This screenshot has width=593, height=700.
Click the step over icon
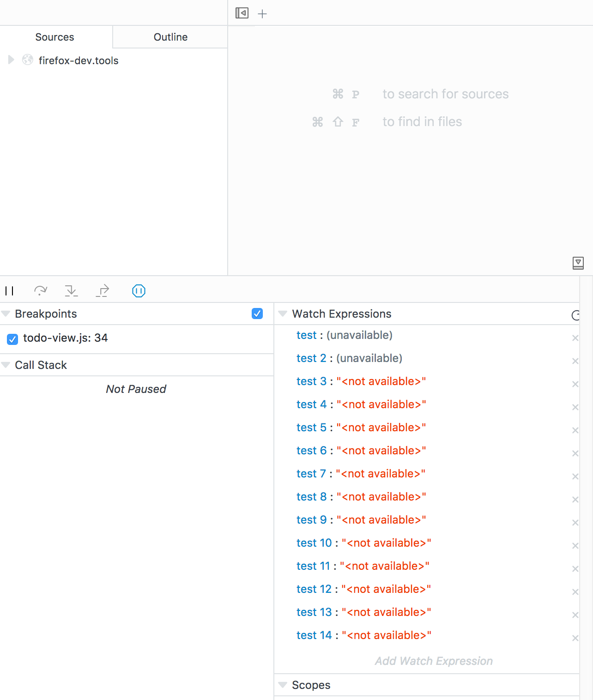point(41,290)
